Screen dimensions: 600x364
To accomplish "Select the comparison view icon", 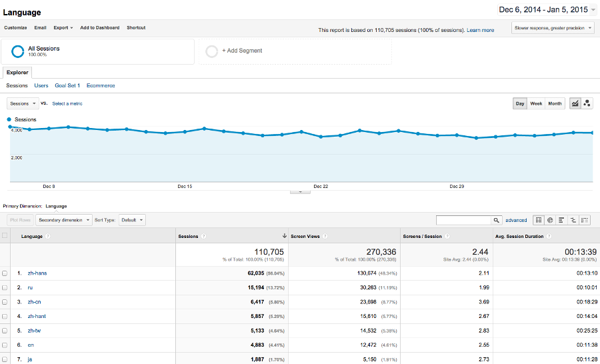I will [x=573, y=220].
